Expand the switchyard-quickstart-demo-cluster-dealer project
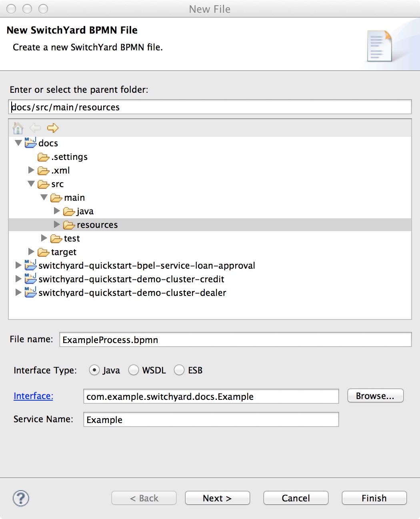 [18, 293]
